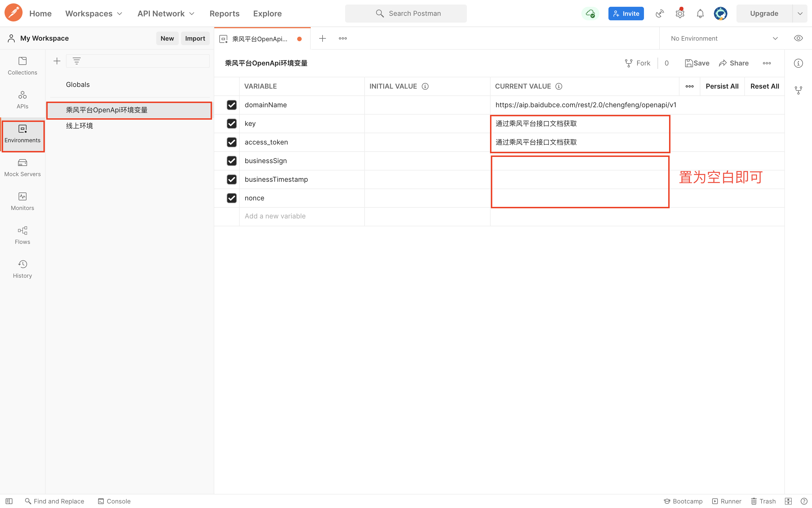Viewport: 812px width, 508px height.
Task: Click Reset All
Action: [765, 86]
